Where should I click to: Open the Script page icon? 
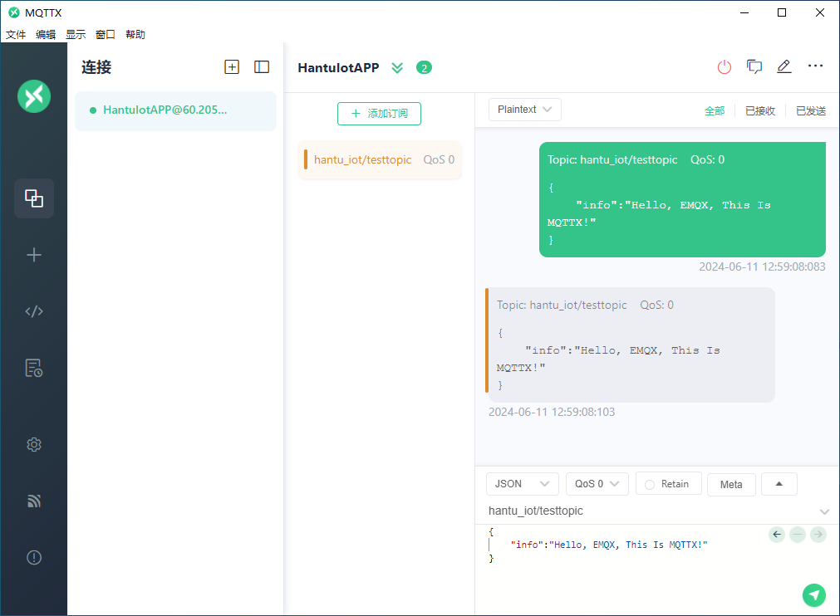[x=34, y=311]
